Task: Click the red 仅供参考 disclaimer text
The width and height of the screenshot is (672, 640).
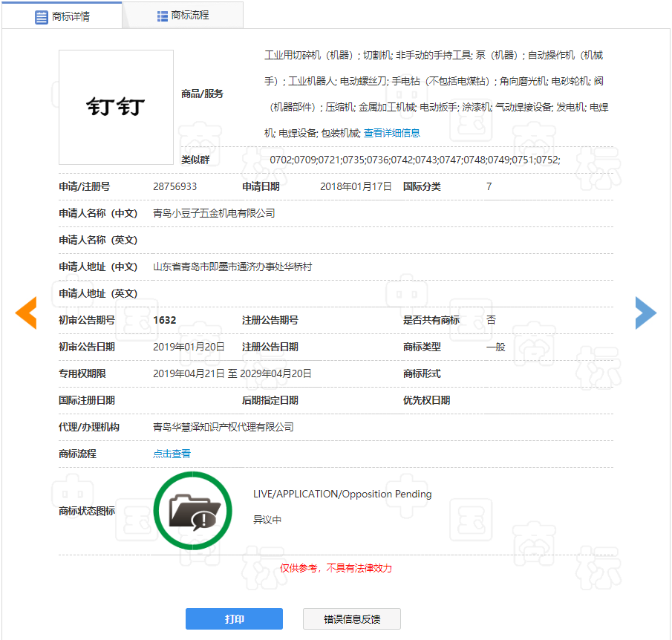Action: click(336, 568)
